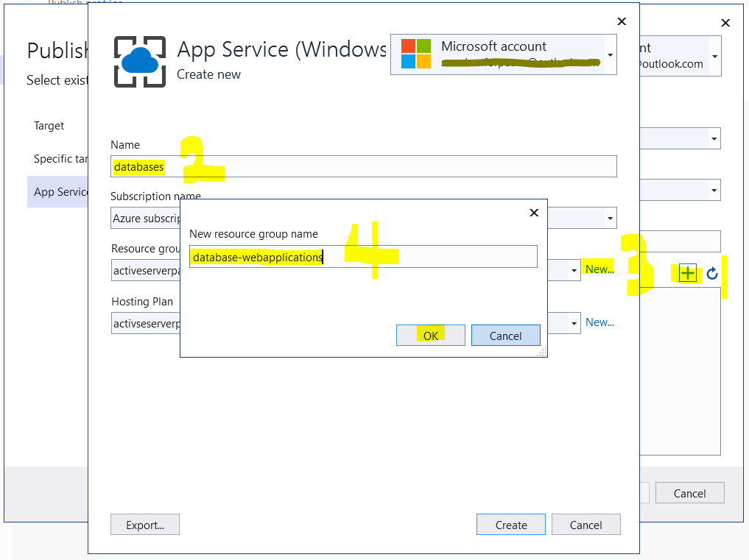This screenshot has height=560, width=749.
Task: Click New link next to Hosting Plan
Action: click(x=599, y=322)
